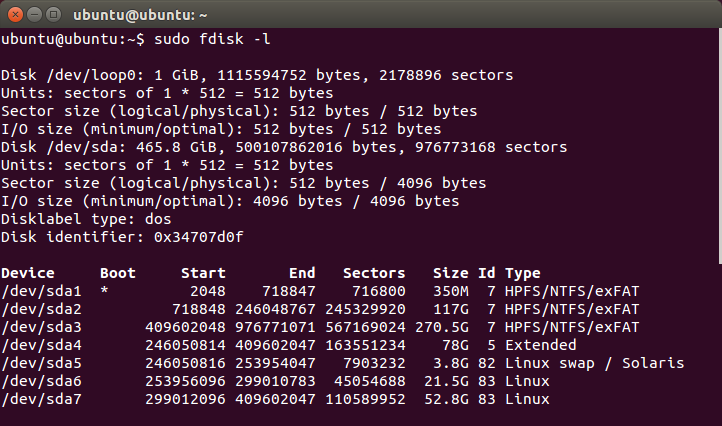Click the Disklabel type: dos line
Screen dimensions: 722x426
tap(86, 219)
